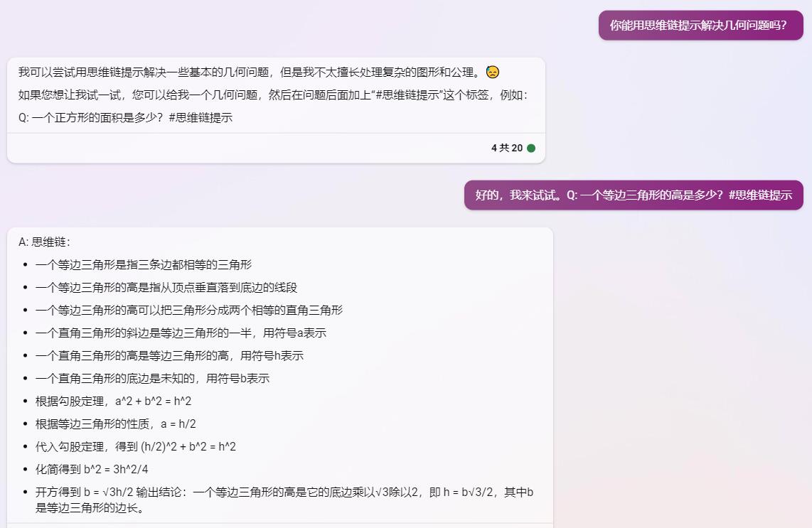Click the bullet with 用符号b表示

[x=152, y=378]
